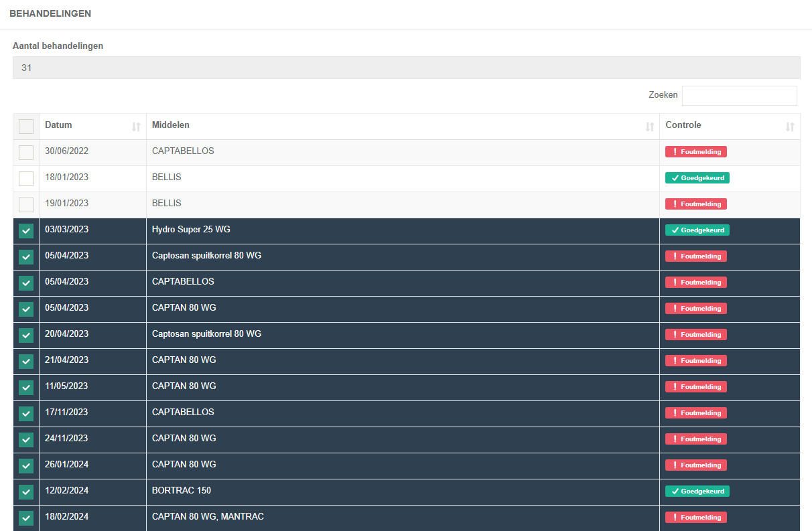Viewport: 812px width, 531px height.
Task: Click Foutmelding badge on 05/04/2023 CAPTAN 80 WG row
Action: pos(695,309)
